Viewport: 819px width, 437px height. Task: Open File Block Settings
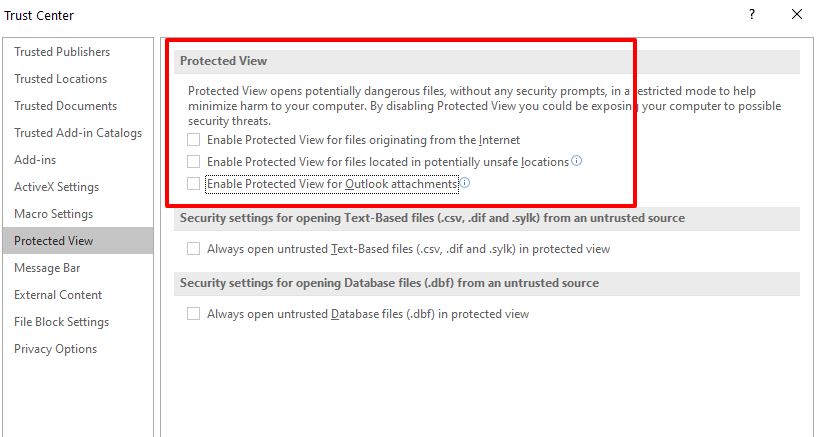(61, 322)
